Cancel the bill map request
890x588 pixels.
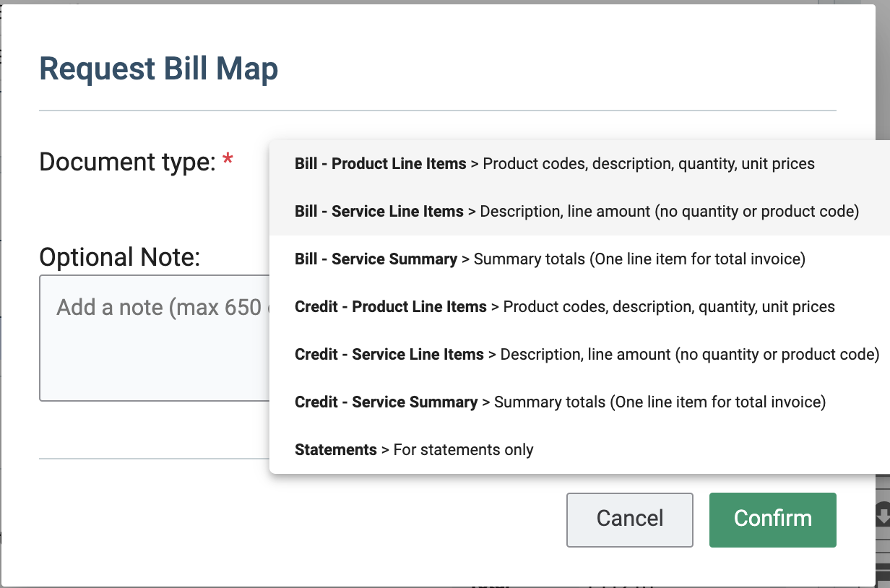pyautogui.click(x=629, y=519)
